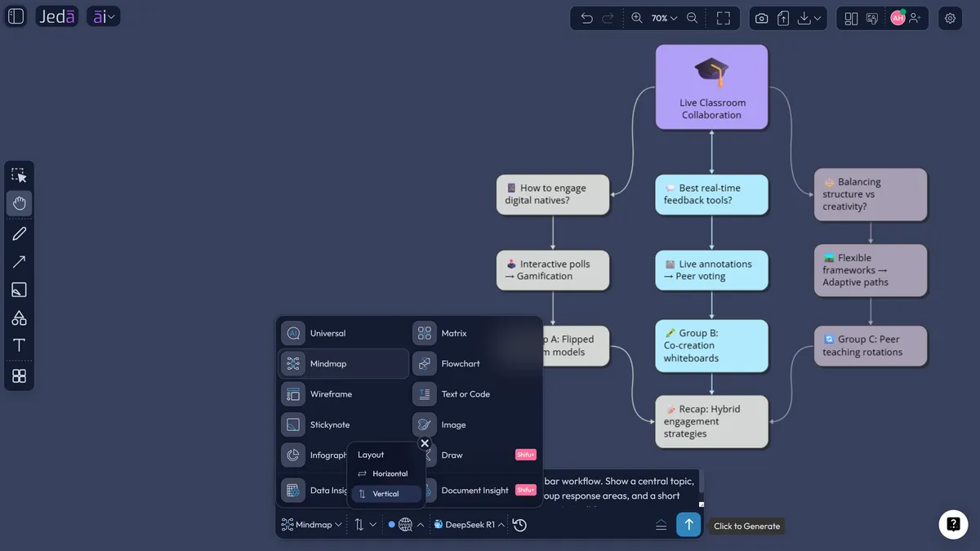The width and height of the screenshot is (980, 551).
Task: Select the pencil drawing tool
Action: (19, 233)
